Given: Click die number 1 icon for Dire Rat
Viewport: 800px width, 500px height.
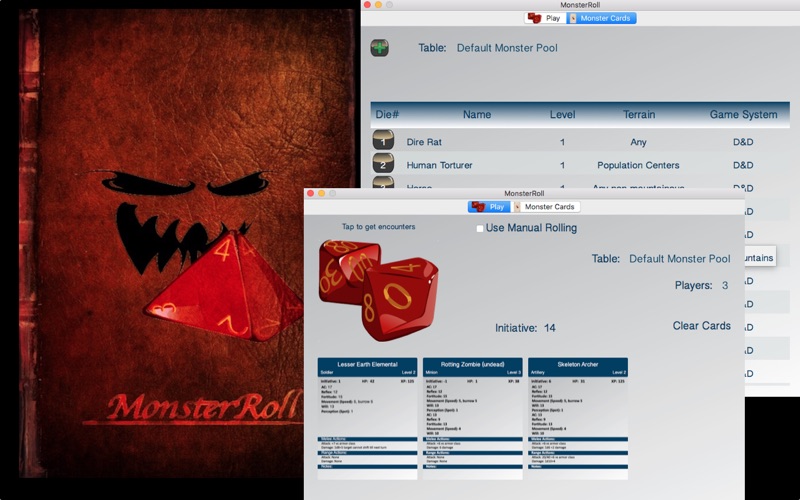Looking at the screenshot, I should point(383,140).
